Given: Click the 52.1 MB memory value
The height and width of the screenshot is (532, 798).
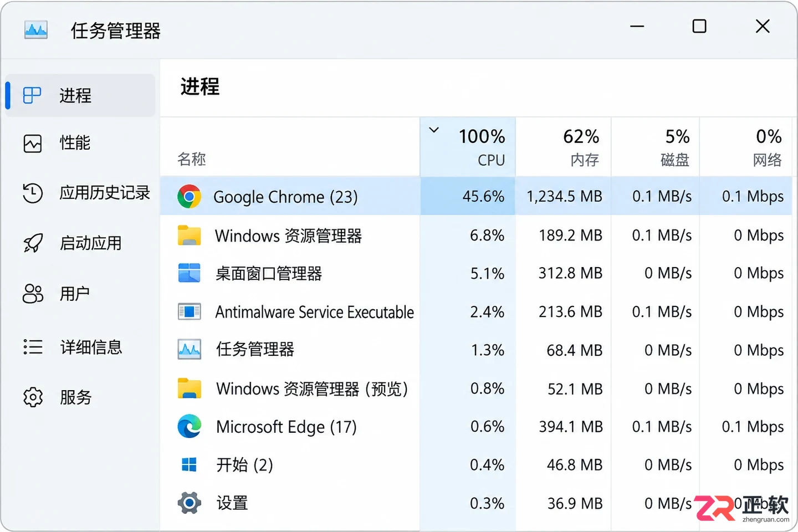Looking at the screenshot, I should click(x=575, y=388).
